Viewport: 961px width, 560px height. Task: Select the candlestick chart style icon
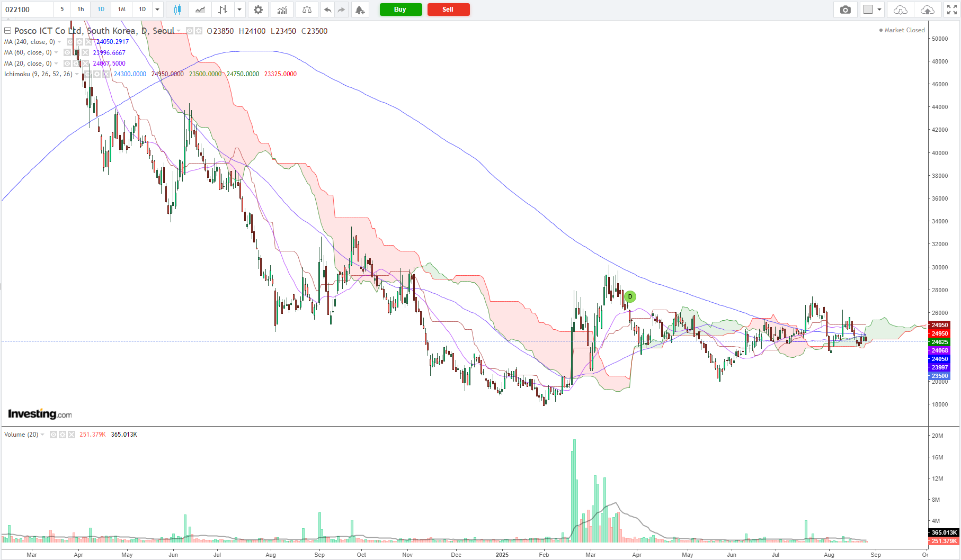177,10
